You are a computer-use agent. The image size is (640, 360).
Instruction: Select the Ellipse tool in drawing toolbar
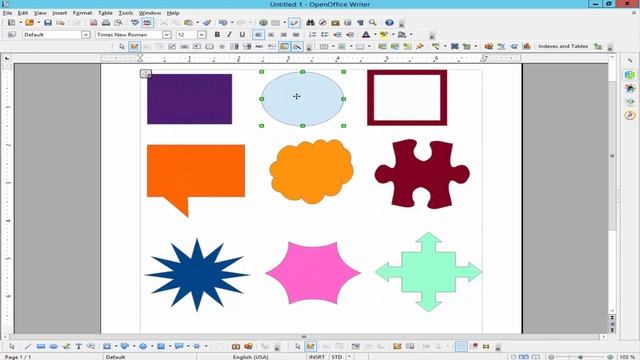pos(53,347)
